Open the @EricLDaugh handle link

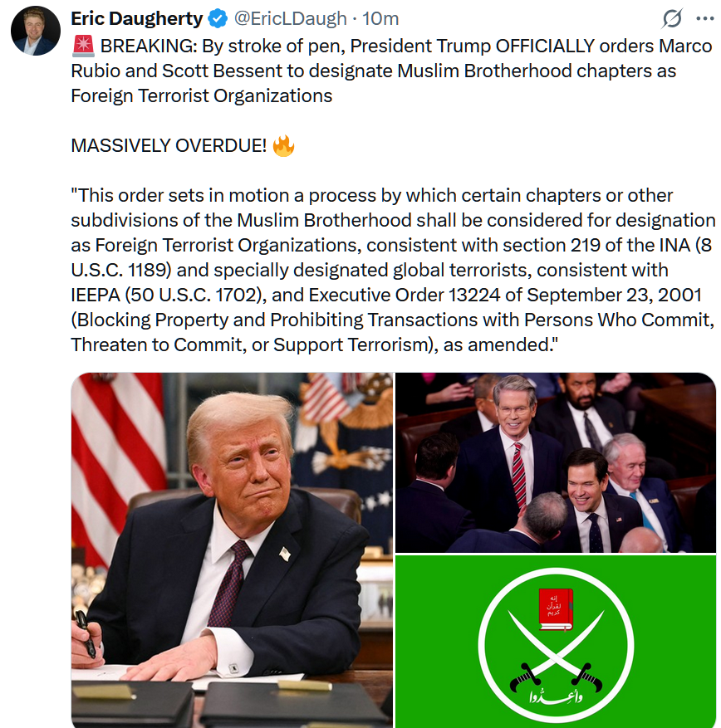tap(290, 19)
